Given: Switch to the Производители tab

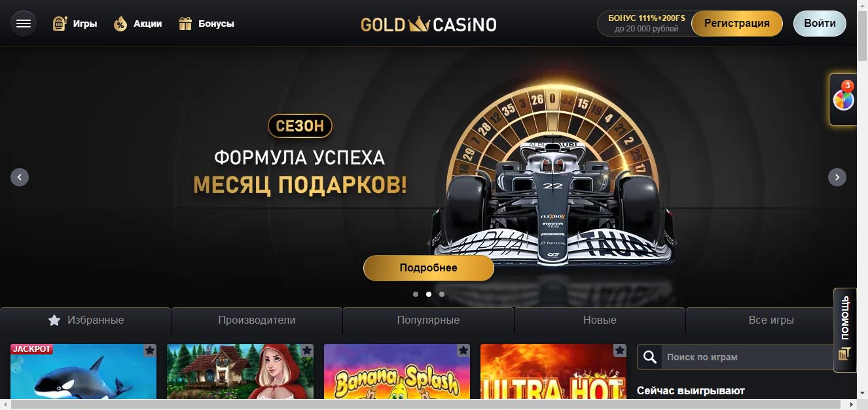Looking at the screenshot, I should click(x=257, y=320).
